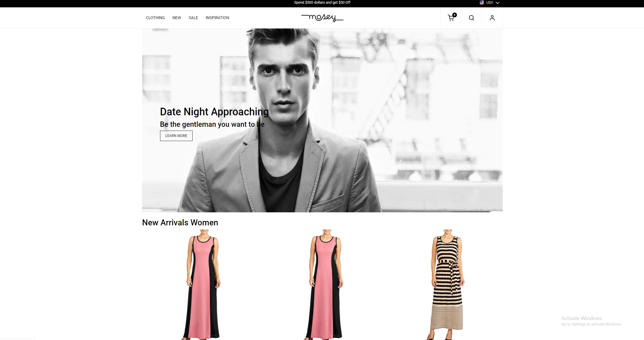The height and width of the screenshot is (340, 644).
Task: Click the search magnifier icon
Action: 471,18
